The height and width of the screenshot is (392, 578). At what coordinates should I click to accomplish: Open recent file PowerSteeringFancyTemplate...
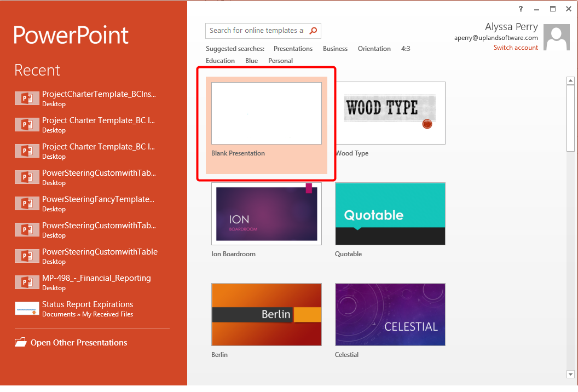[x=92, y=204]
